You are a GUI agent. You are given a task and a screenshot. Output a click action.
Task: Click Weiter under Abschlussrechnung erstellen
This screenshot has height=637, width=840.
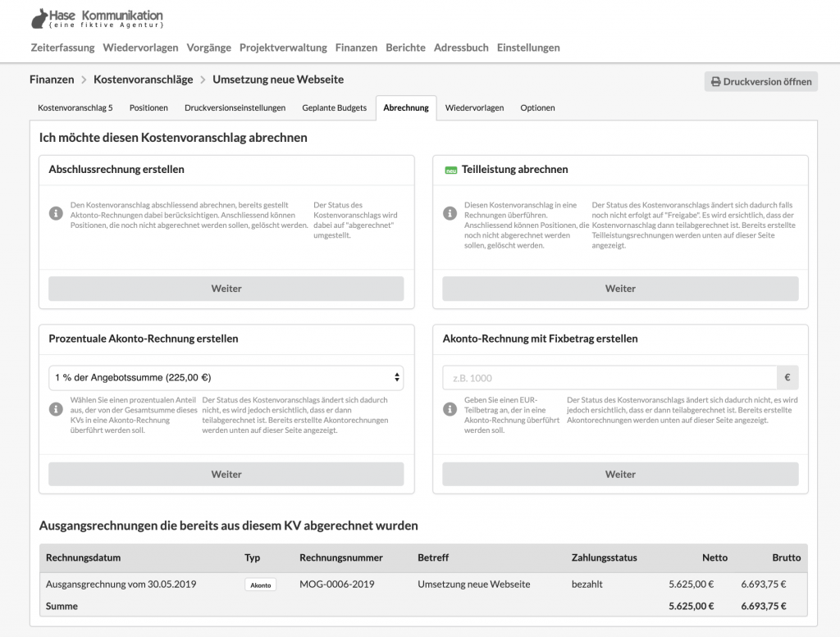click(226, 289)
